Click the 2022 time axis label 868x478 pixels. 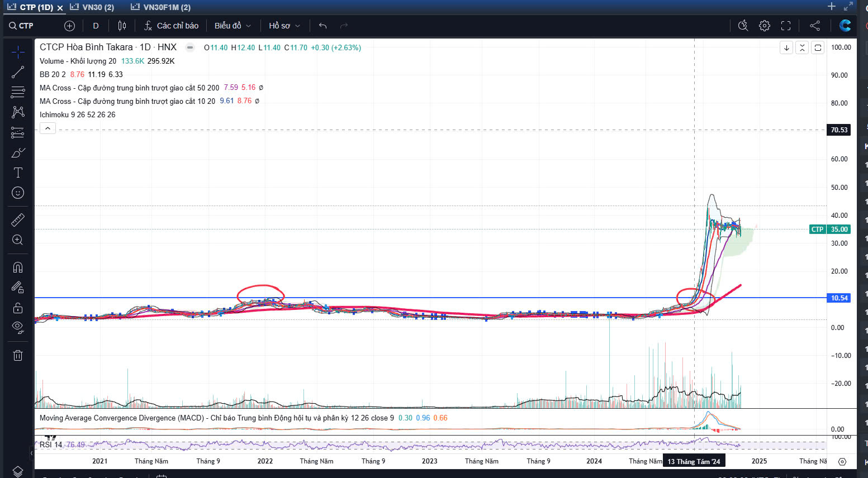265,461
